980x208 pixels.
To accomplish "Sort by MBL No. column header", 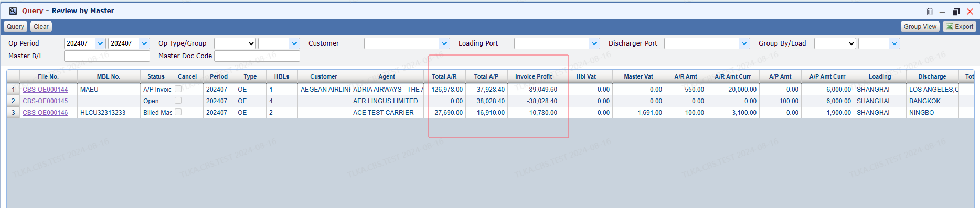I will (109, 76).
